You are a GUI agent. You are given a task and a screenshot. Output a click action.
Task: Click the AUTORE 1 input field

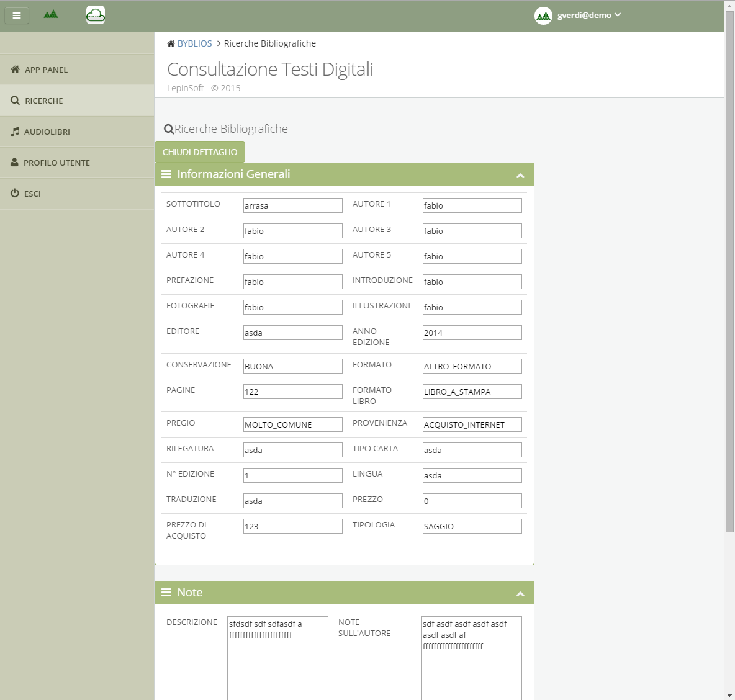click(472, 205)
